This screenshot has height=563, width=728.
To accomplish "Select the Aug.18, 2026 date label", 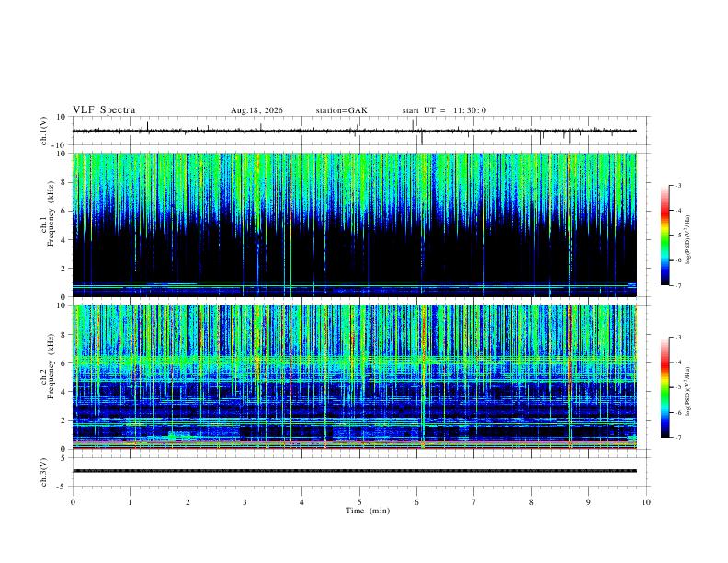I will click(256, 110).
